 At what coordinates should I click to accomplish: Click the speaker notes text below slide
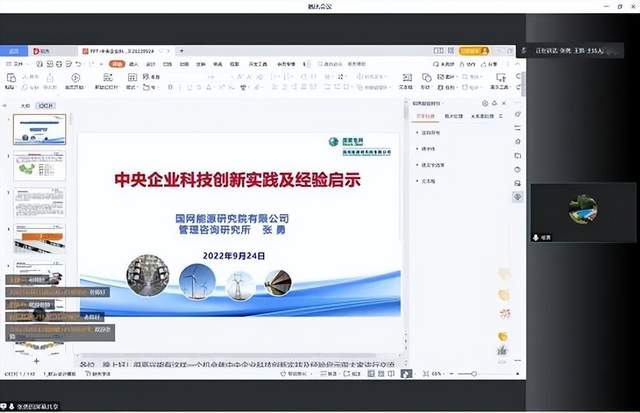237,364
